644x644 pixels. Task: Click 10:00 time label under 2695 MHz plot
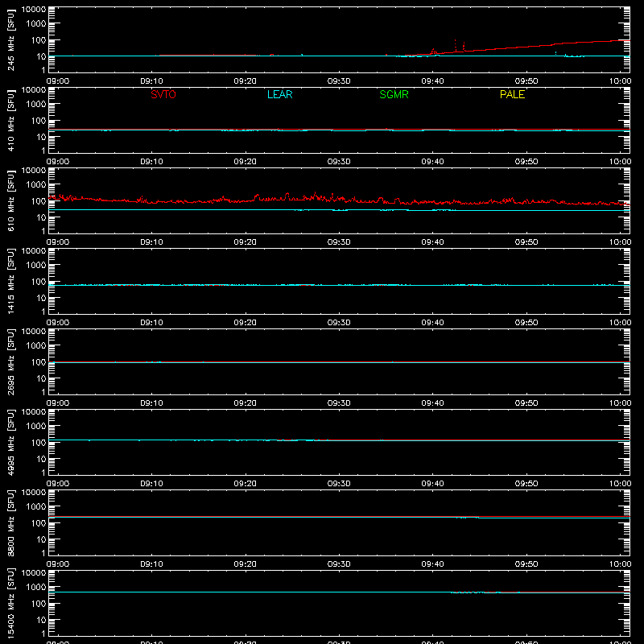pos(620,403)
